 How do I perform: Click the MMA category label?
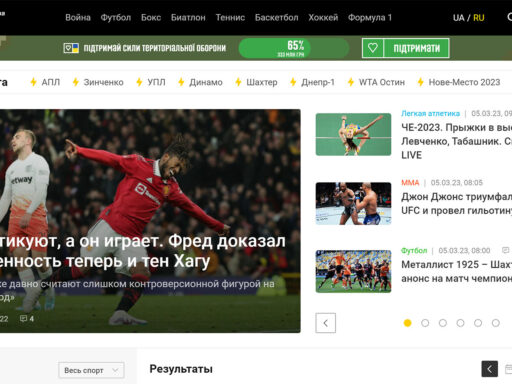pos(410,183)
